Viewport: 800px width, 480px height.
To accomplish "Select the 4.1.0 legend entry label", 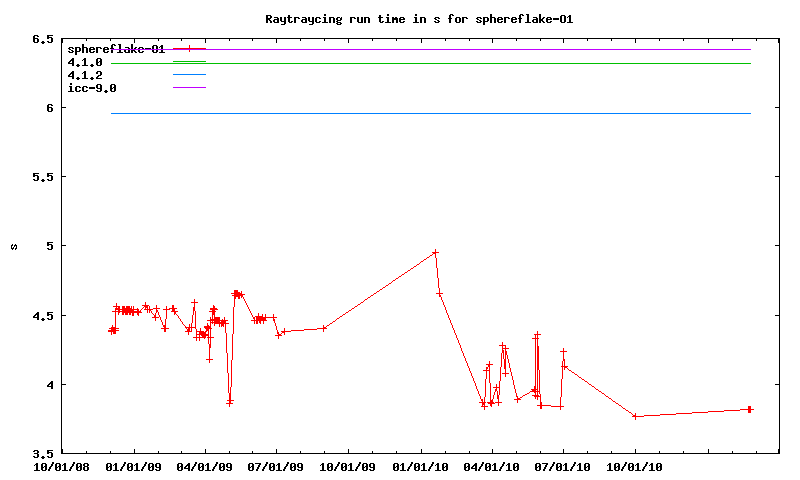I will [85, 62].
